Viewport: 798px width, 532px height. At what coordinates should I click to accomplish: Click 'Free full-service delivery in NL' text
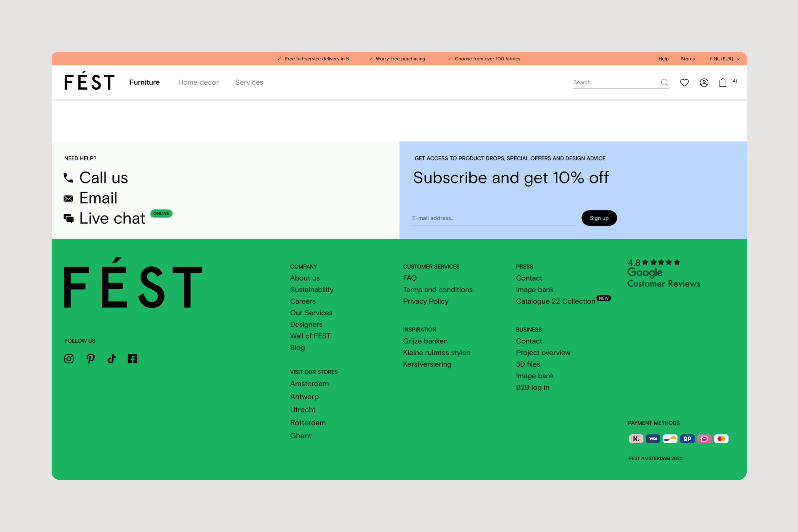pyautogui.click(x=318, y=59)
